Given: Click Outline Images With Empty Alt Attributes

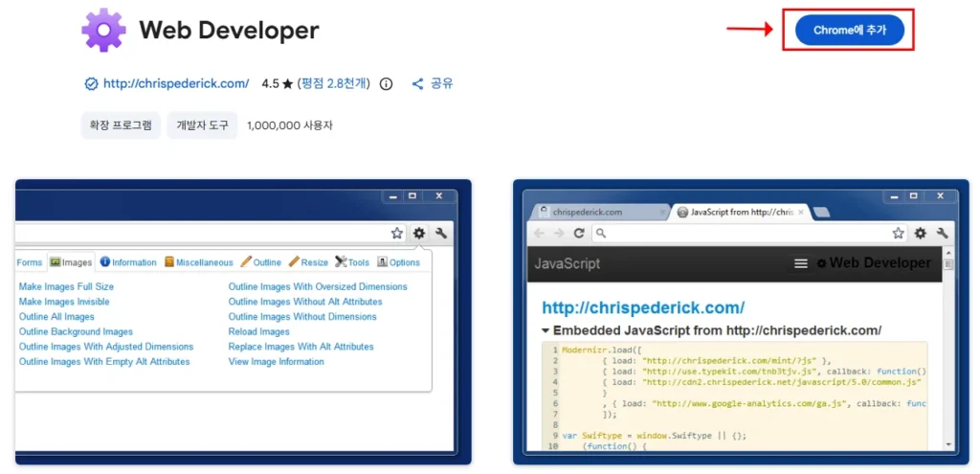Looking at the screenshot, I should pos(104,362).
